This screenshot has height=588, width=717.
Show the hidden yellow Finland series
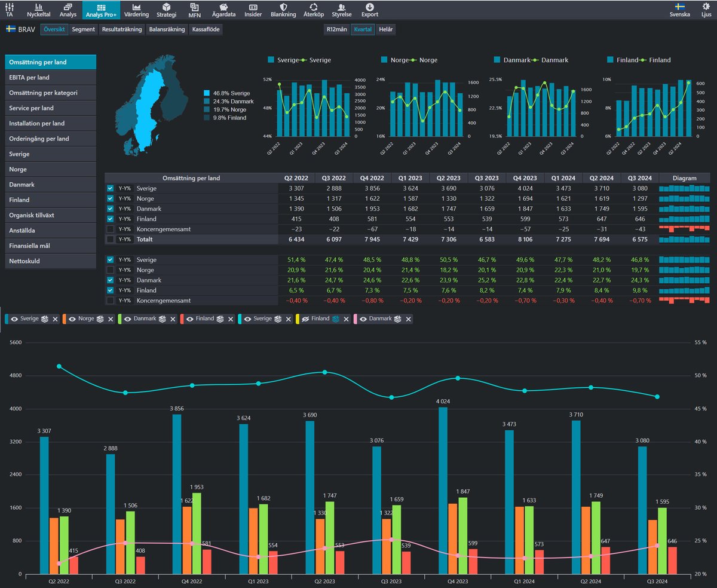[x=305, y=319]
